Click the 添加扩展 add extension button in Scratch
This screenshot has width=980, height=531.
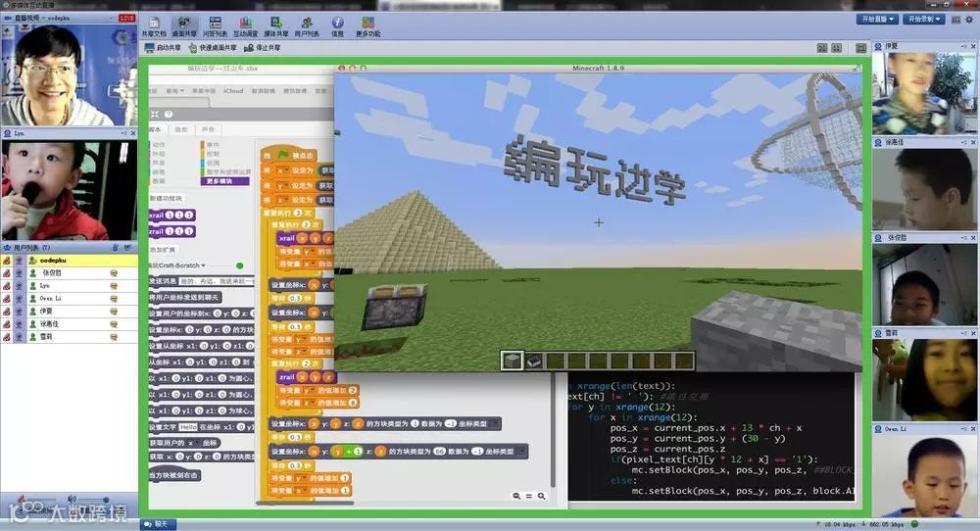(164, 249)
